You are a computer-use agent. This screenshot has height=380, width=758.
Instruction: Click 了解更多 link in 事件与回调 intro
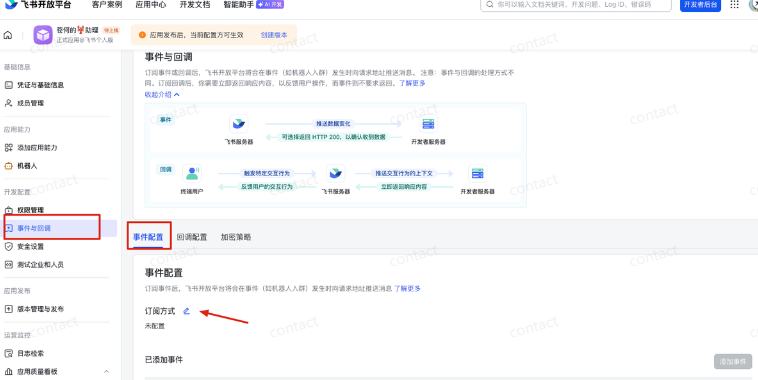(412, 83)
